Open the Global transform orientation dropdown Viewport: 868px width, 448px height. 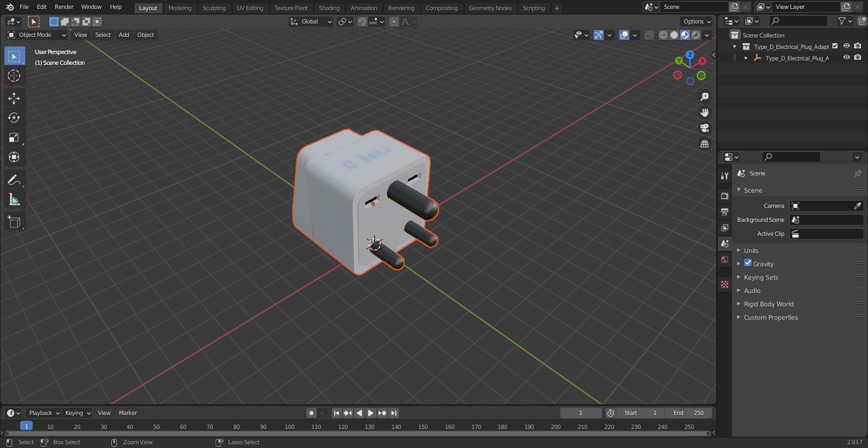tap(311, 22)
